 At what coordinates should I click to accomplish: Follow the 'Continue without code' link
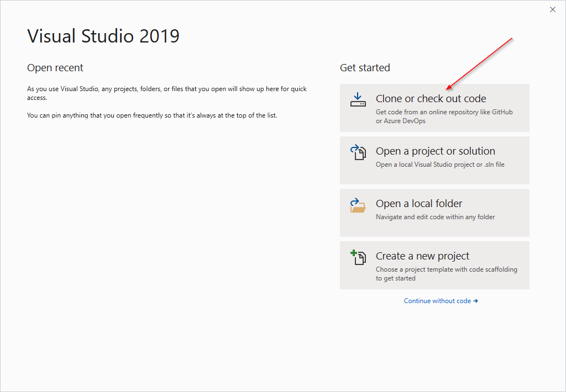pyautogui.click(x=437, y=301)
